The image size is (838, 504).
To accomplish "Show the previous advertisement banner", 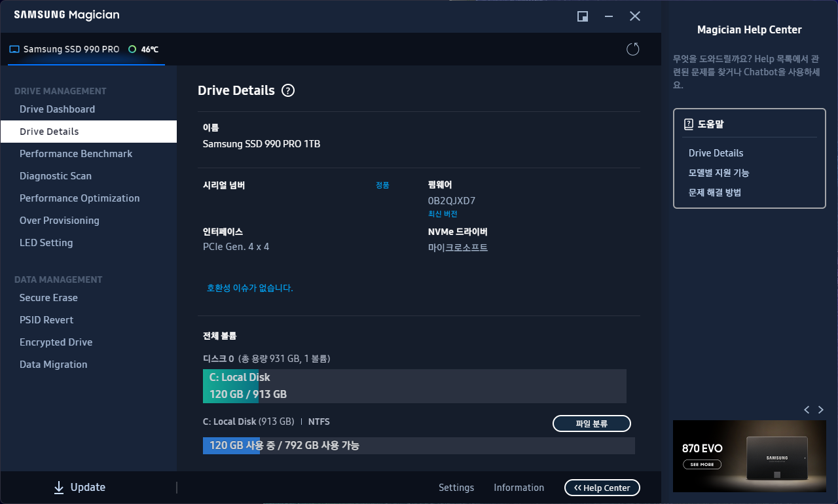I will 807,409.
